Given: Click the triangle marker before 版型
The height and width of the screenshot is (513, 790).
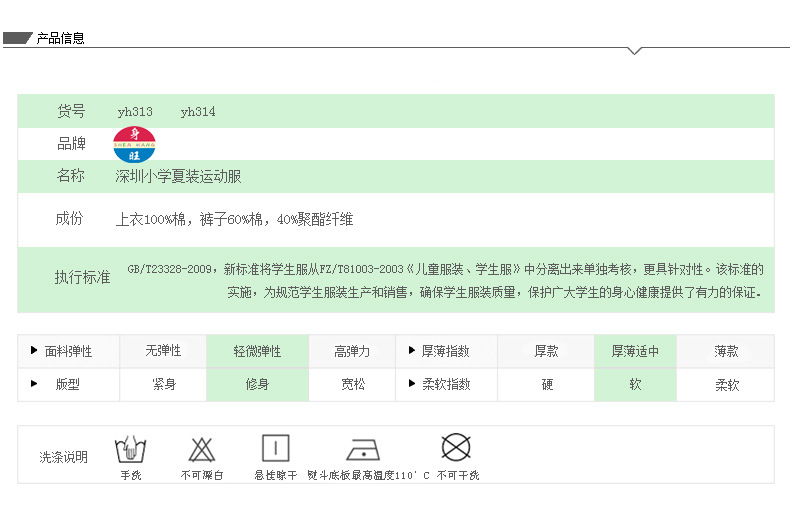Looking at the screenshot, I should point(34,384).
